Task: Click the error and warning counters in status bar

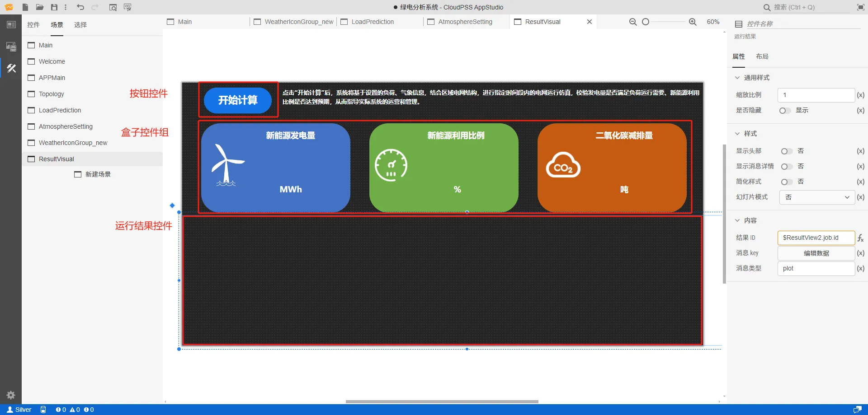Action: (x=75, y=410)
